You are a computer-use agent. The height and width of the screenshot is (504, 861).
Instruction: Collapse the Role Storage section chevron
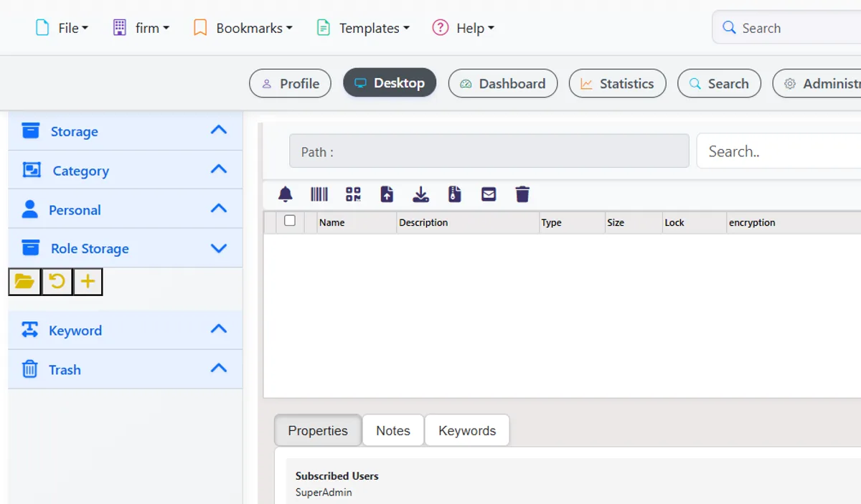pos(219,248)
